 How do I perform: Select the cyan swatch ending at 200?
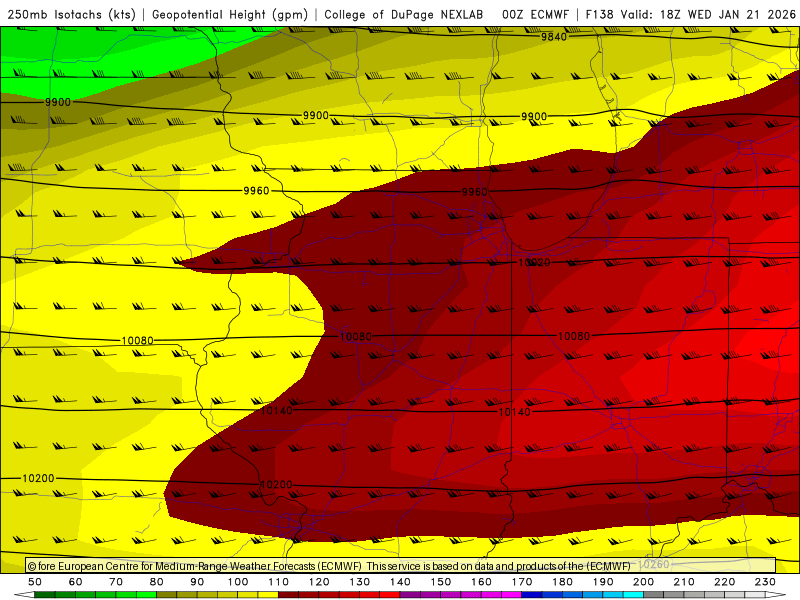(x=633, y=595)
